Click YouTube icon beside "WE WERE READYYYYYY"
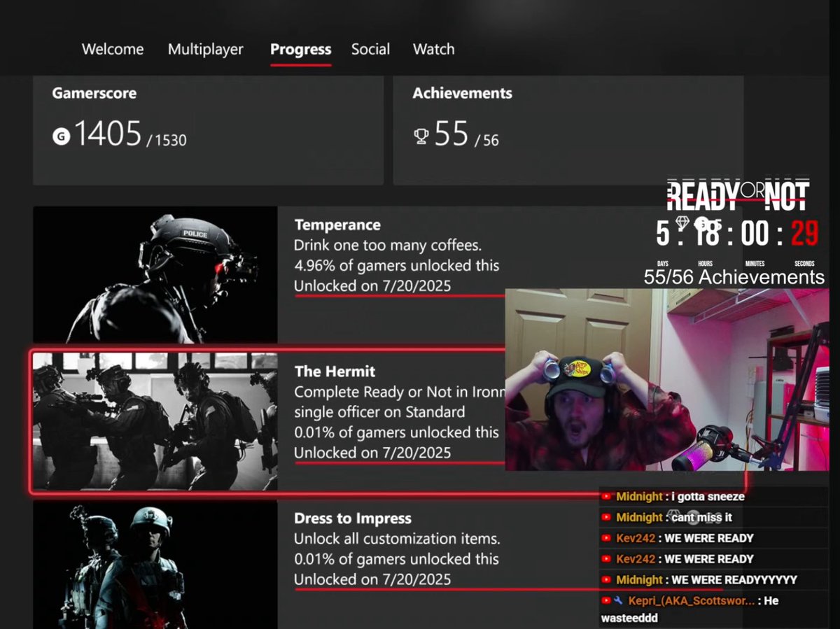This screenshot has width=840, height=629. click(607, 579)
